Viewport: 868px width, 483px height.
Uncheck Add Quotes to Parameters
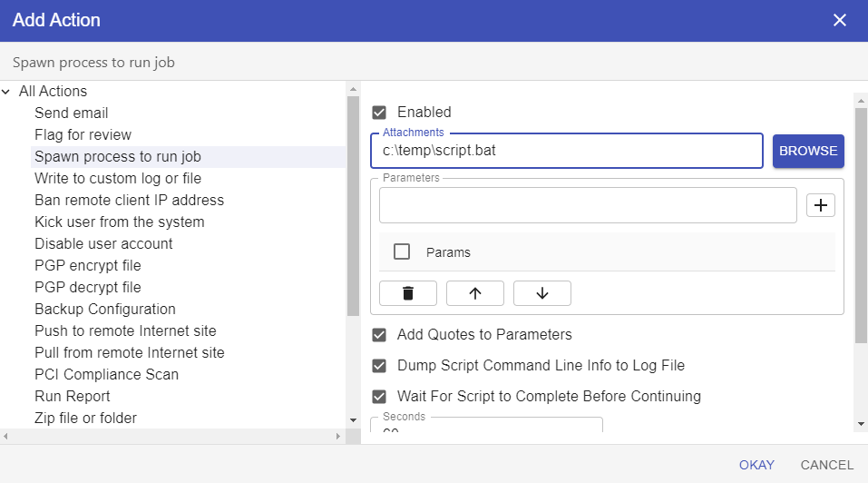click(x=380, y=335)
